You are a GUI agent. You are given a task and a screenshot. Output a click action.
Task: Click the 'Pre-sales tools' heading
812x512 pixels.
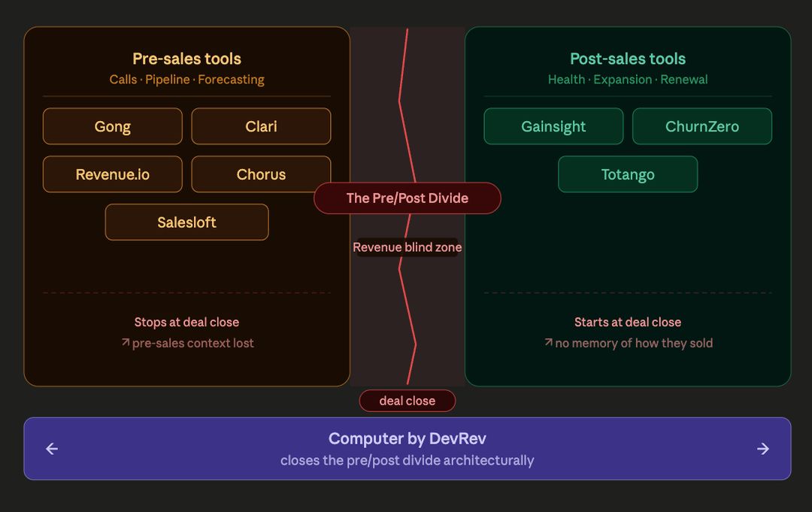[x=187, y=59]
